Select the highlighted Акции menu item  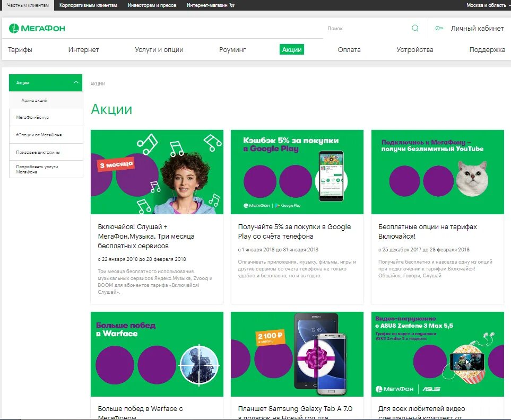[x=292, y=49]
